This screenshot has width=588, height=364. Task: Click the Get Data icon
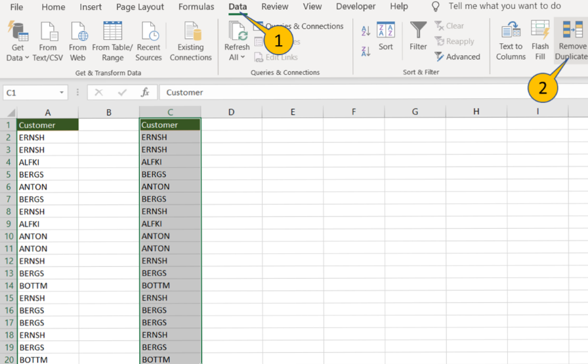(18, 31)
